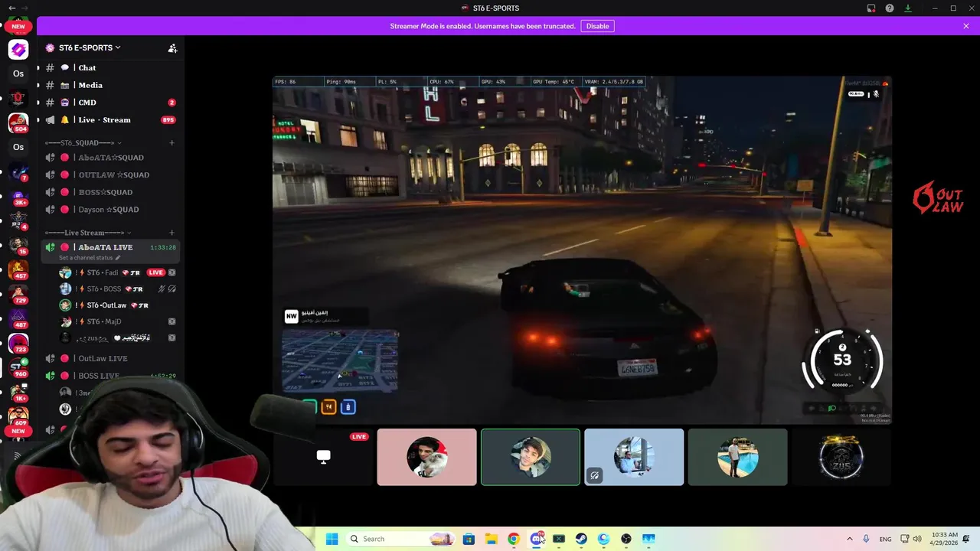980x551 pixels.
Task: Open the server icon with the 3K+ badge
Action: [x=18, y=196]
